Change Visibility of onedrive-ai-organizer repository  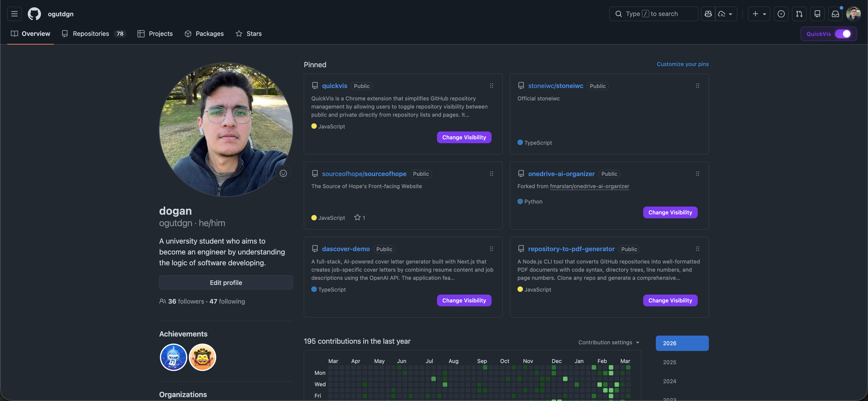click(x=670, y=212)
